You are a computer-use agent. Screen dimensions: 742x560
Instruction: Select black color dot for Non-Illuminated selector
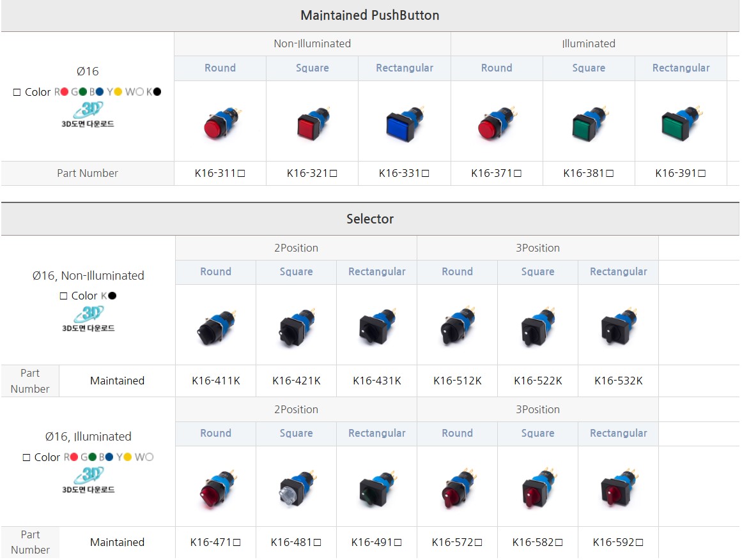point(112,296)
